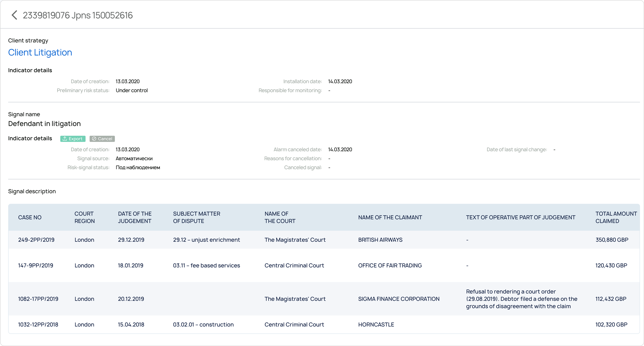Click the SIGMA FINANCE CORPORATION claimant
Screen dimensions: 644x346
tap(399, 299)
